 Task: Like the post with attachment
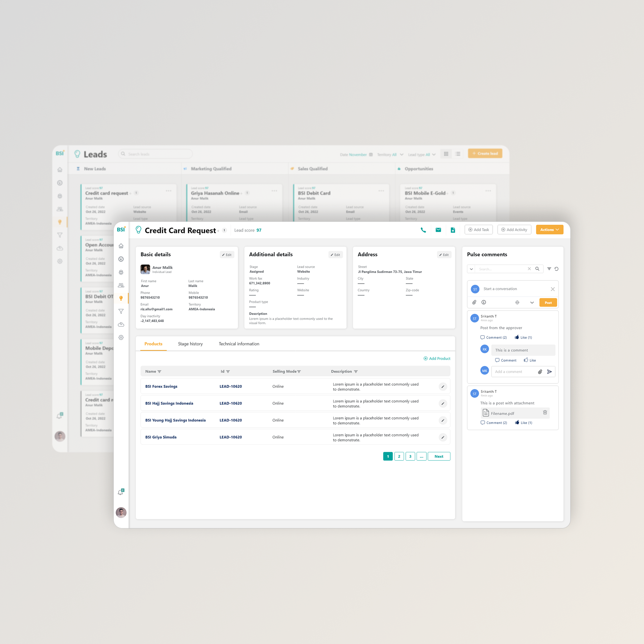[523, 423]
